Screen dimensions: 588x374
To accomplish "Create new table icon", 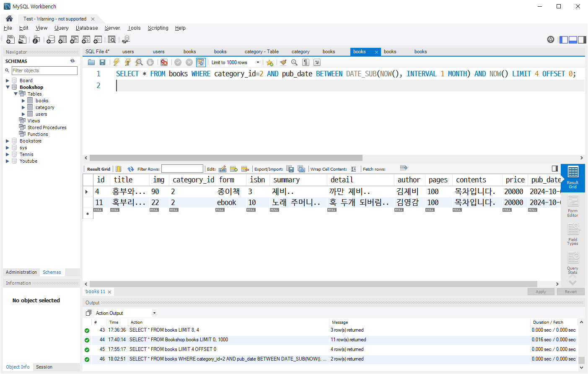I will (x=62, y=39).
